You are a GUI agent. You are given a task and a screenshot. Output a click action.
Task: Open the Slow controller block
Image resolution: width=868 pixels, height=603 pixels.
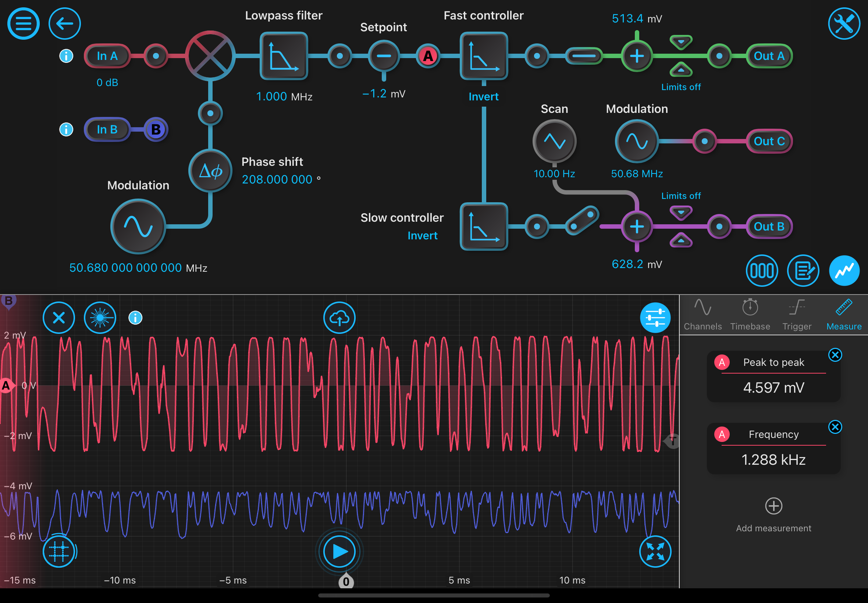(x=484, y=226)
